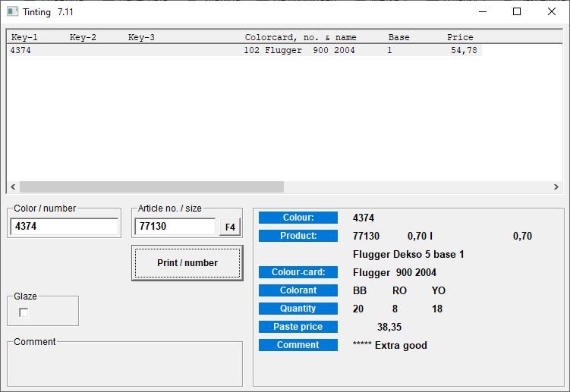Viewport: 570px width, 392px height.
Task: Click the paste price value 38,35
Action: 389,327
